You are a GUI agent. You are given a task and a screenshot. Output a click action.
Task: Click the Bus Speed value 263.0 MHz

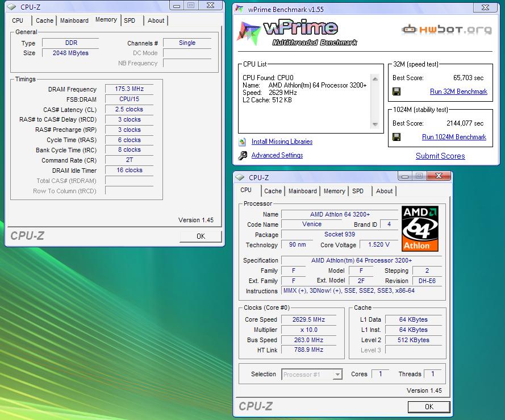308,340
